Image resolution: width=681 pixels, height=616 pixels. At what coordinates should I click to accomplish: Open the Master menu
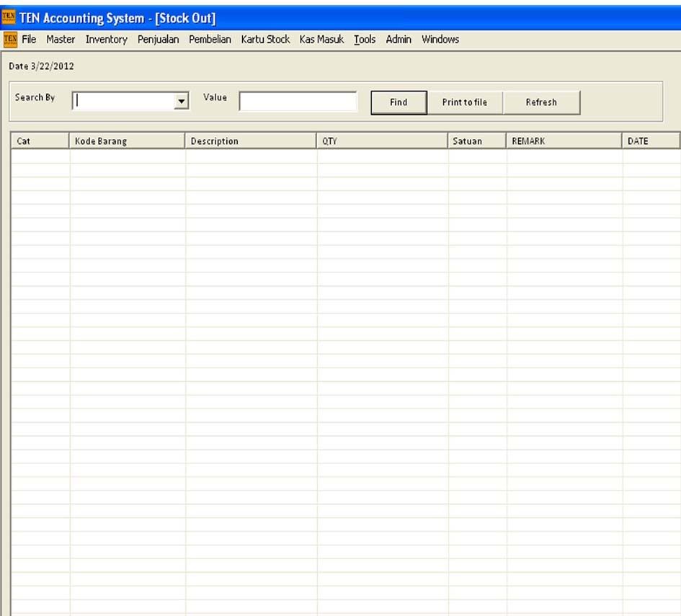(61, 40)
